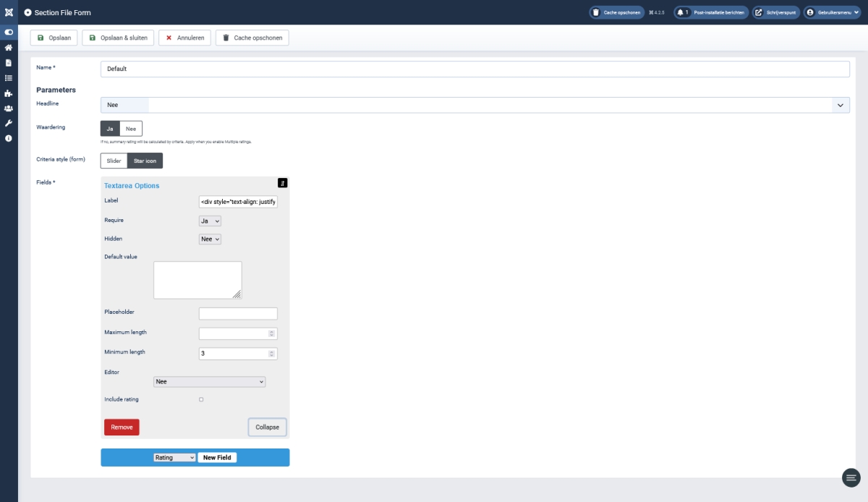
Task: Tick the Include rating checkbox
Action: pyautogui.click(x=201, y=399)
